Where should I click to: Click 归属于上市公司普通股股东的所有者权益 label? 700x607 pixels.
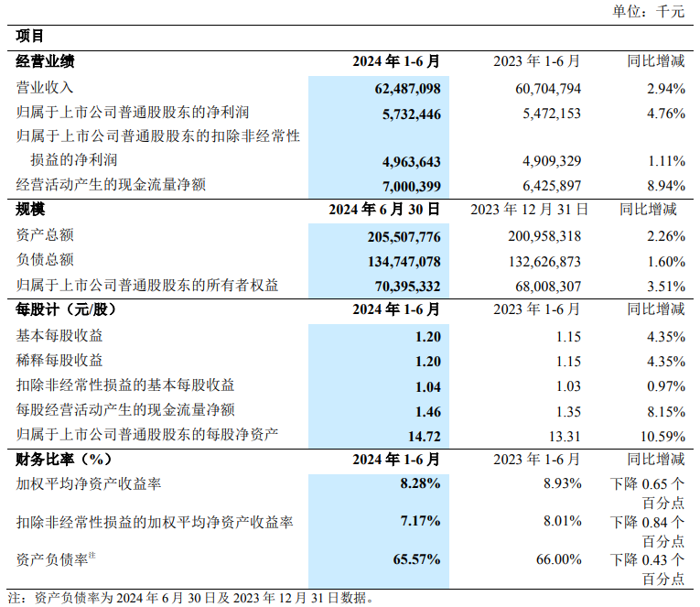pyautogui.click(x=147, y=285)
